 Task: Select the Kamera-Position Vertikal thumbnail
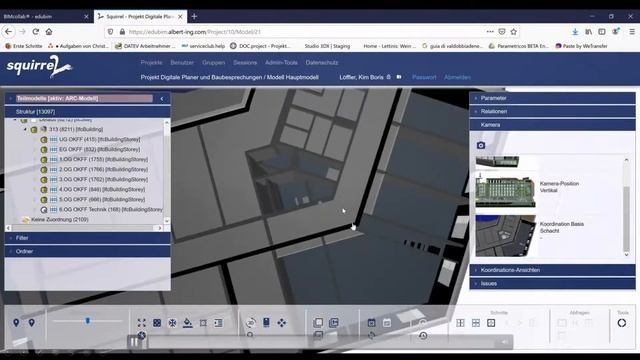point(506,191)
